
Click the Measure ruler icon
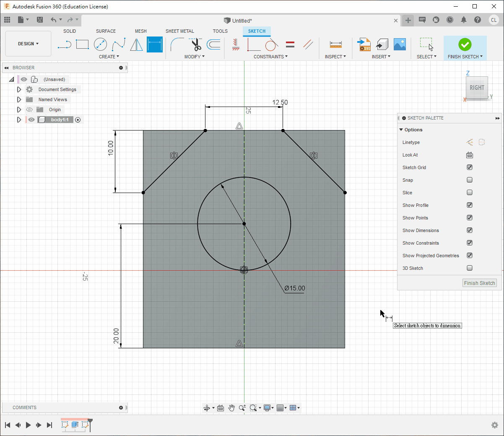click(x=335, y=44)
